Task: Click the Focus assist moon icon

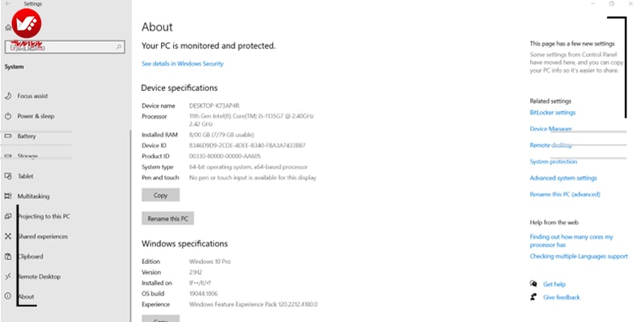Action: tap(8, 96)
